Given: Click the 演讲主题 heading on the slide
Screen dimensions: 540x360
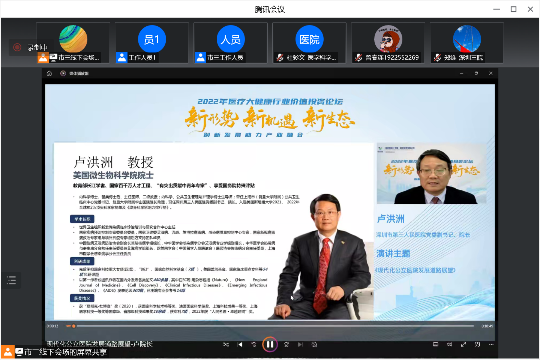Looking at the screenshot, I should [393, 254].
